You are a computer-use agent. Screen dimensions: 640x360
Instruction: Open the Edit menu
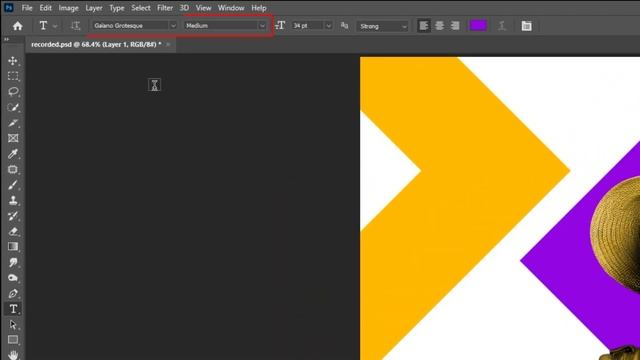click(45, 8)
